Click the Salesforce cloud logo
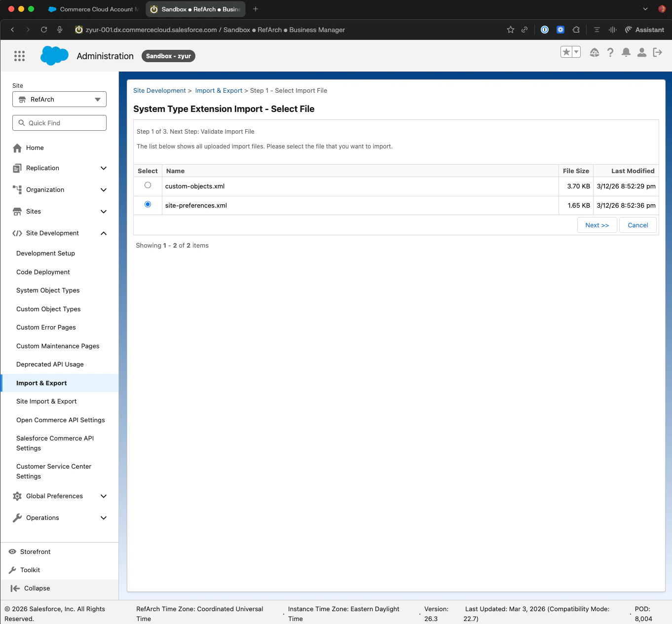 pos(54,55)
